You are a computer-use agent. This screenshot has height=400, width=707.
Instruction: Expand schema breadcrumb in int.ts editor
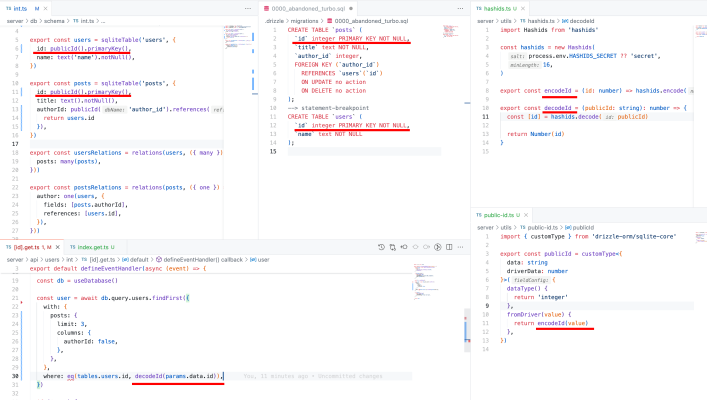54,21
